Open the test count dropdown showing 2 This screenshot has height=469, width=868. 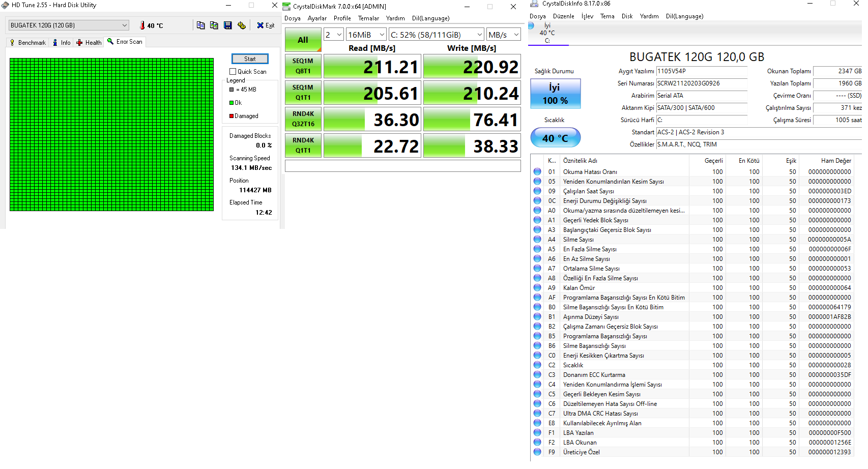coord(334,35)
